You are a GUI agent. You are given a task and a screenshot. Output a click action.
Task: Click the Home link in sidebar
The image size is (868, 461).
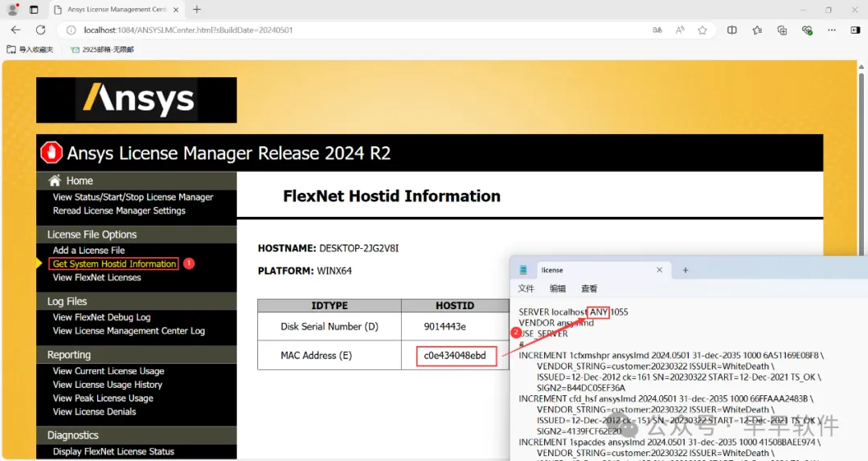[x=80, y=181]
